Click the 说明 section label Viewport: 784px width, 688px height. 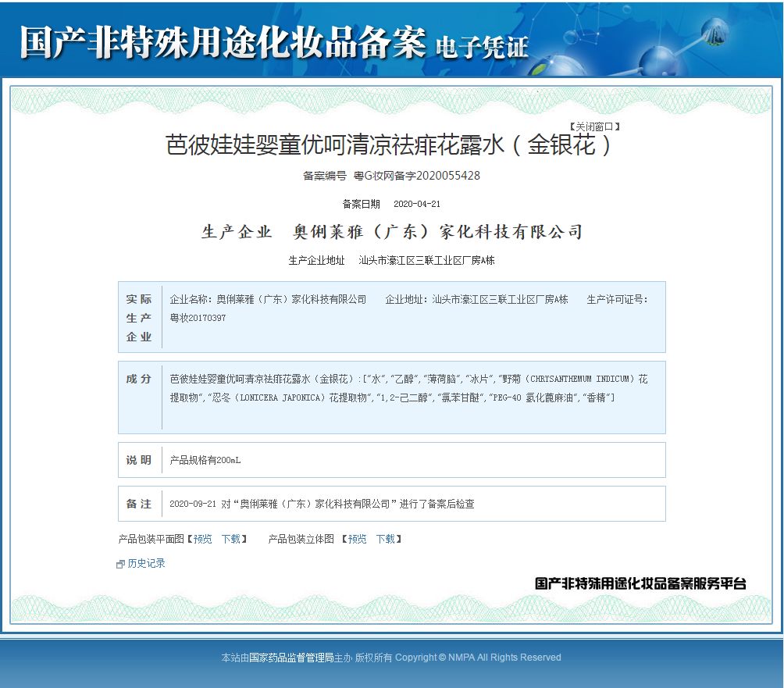138,460
